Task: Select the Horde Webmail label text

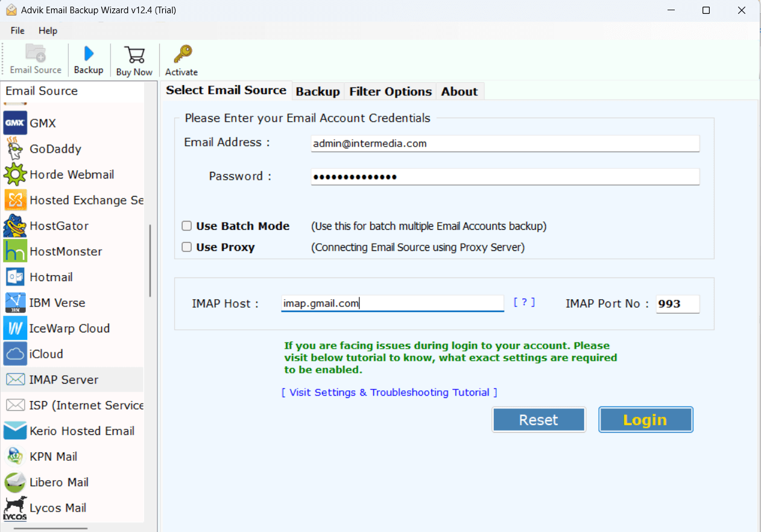Action: (x=72, y=174)
